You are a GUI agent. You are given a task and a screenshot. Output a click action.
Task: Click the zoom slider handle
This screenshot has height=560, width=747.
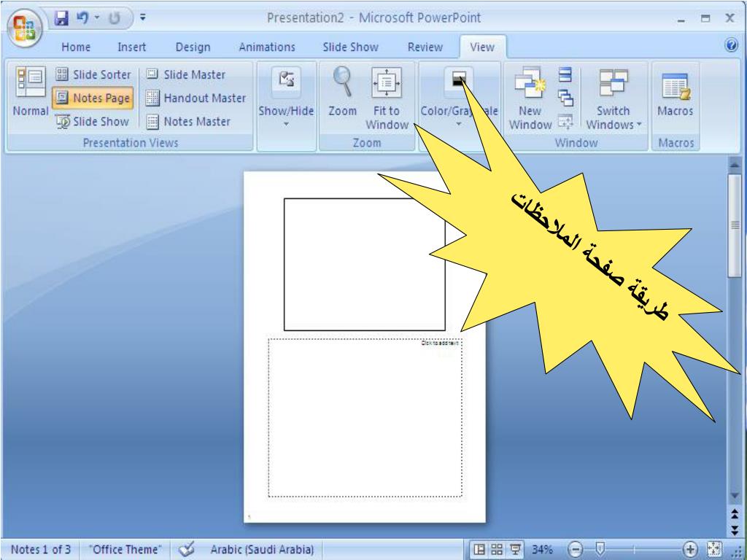[x=601, y=550]
